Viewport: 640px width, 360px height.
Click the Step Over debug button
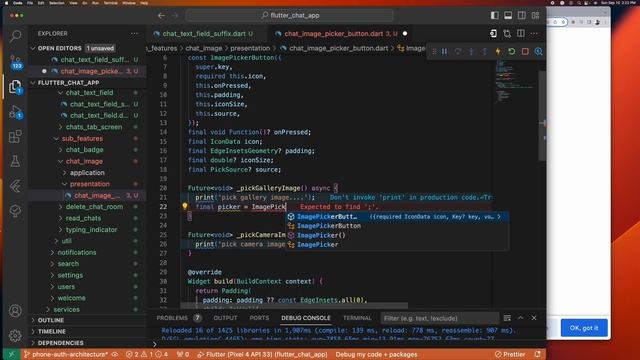pos(458,51)
